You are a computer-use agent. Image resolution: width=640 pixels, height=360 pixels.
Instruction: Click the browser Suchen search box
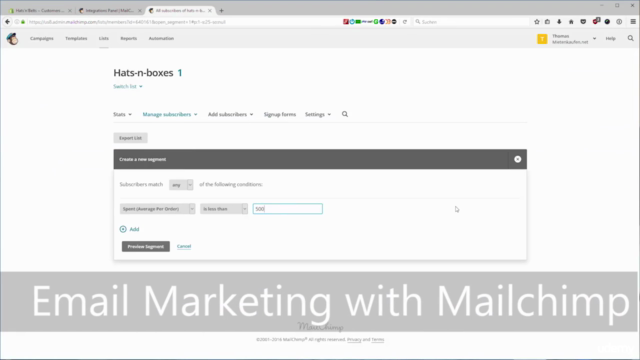[471, 22]
